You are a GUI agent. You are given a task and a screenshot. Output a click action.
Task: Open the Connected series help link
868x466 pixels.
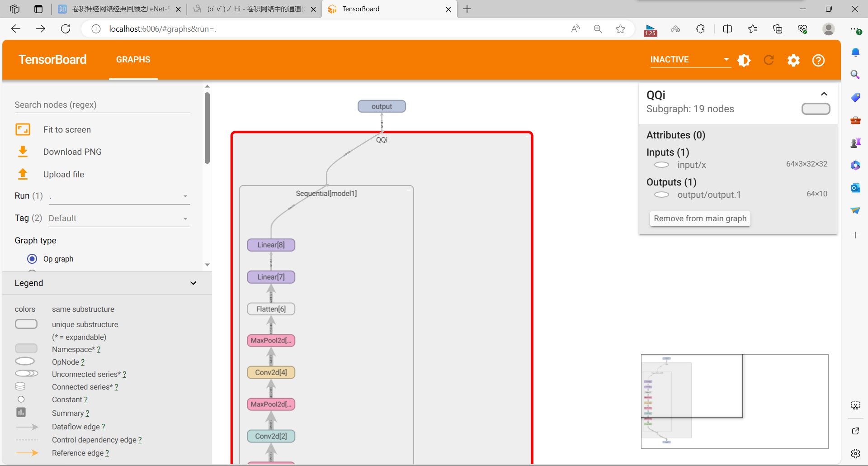116,387
